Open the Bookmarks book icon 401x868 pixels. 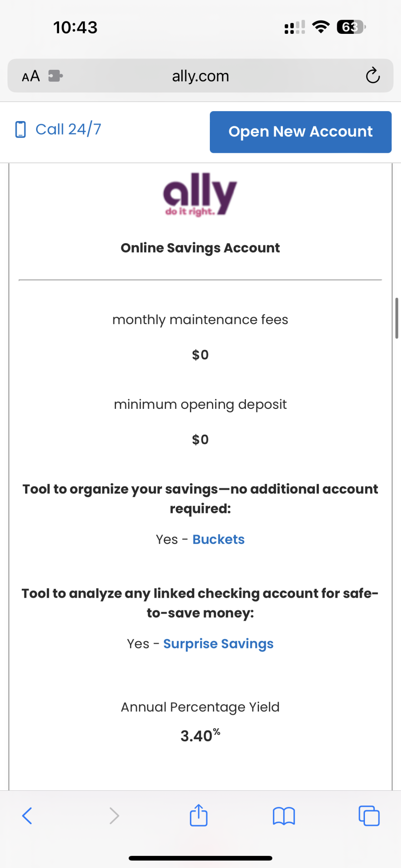tap(284, 816)
